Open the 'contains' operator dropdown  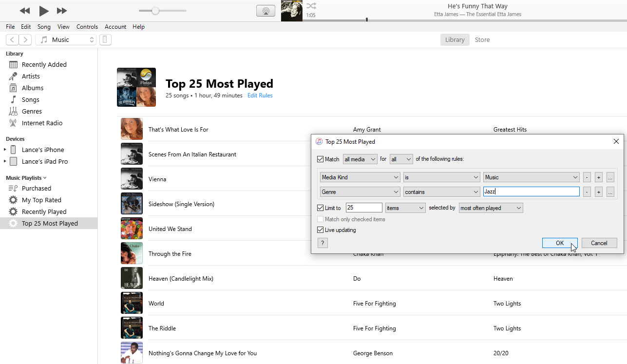pyautogui.click(x=442, y=192)
